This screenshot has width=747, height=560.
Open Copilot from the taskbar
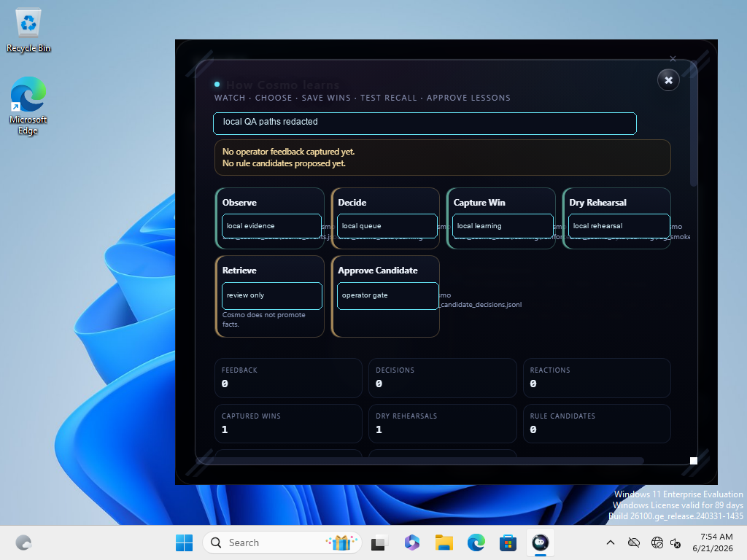411,542
